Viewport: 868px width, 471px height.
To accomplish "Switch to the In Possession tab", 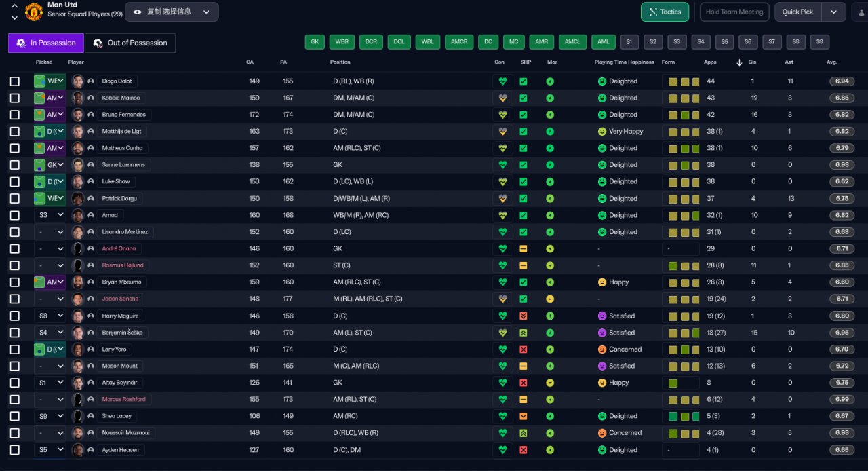I will [x=46, y=43].
